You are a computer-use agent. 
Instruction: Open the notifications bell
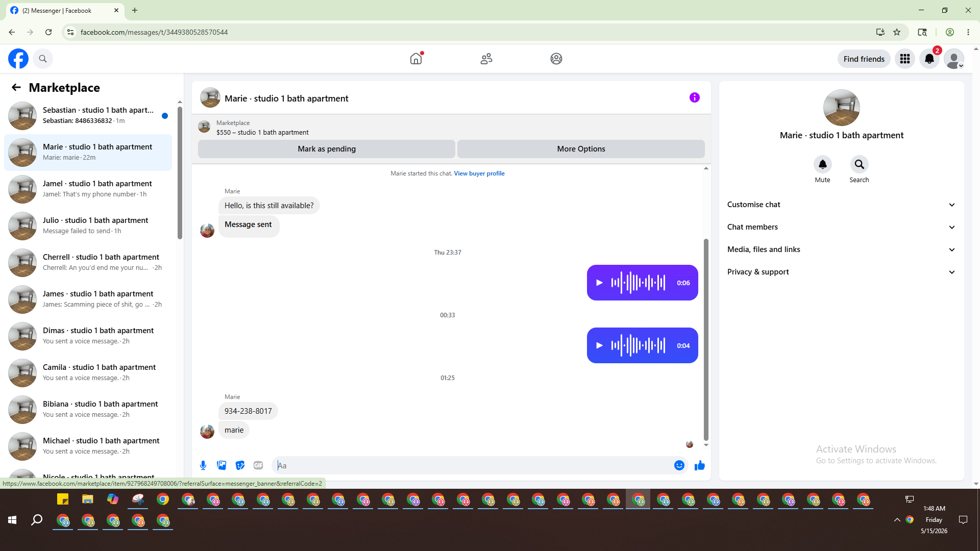point(929,59)
